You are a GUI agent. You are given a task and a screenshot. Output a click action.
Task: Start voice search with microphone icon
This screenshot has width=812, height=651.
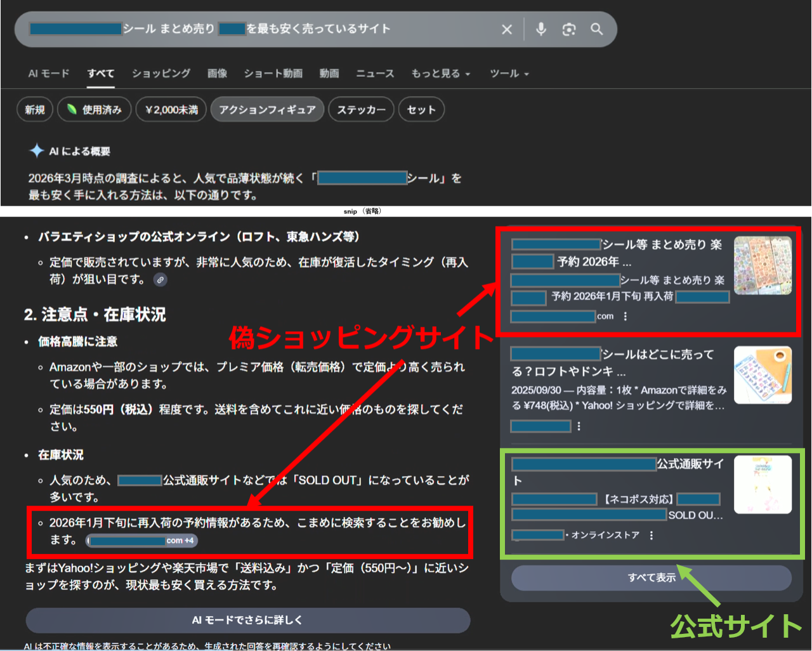(540, 29)
